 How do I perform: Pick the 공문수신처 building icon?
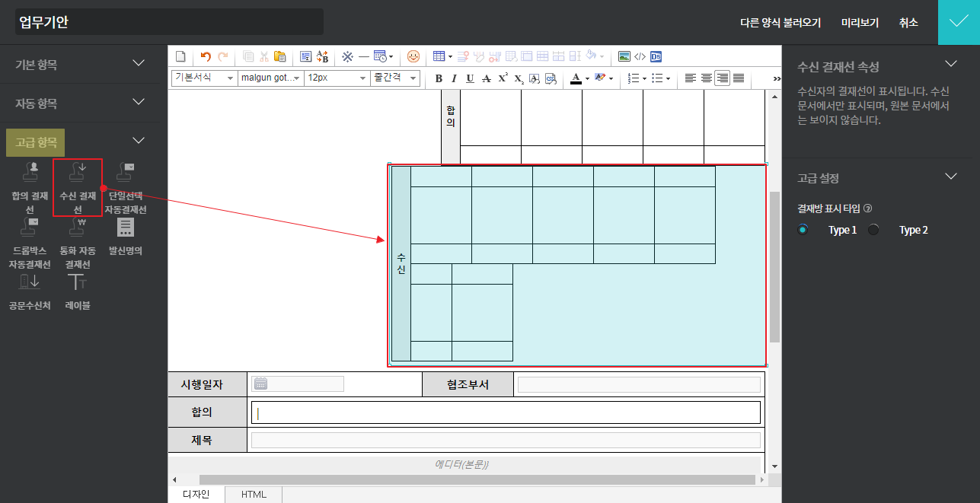click(x=30, y=282)
